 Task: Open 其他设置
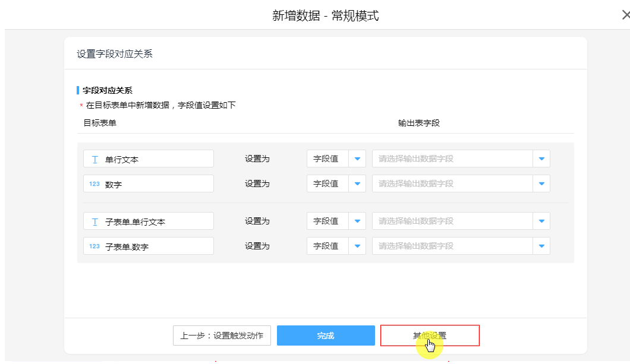coord(430,335)
